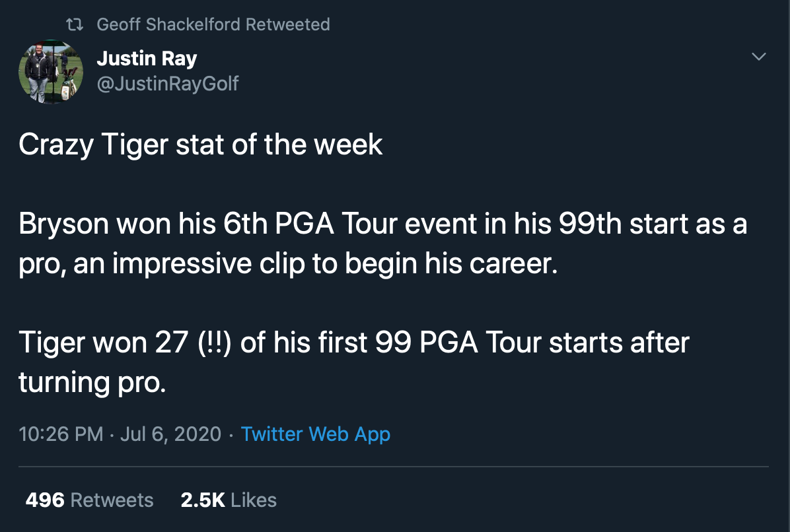View the 2.5K Likes list
The image size is (790, 532).
[x=229, y=500]
